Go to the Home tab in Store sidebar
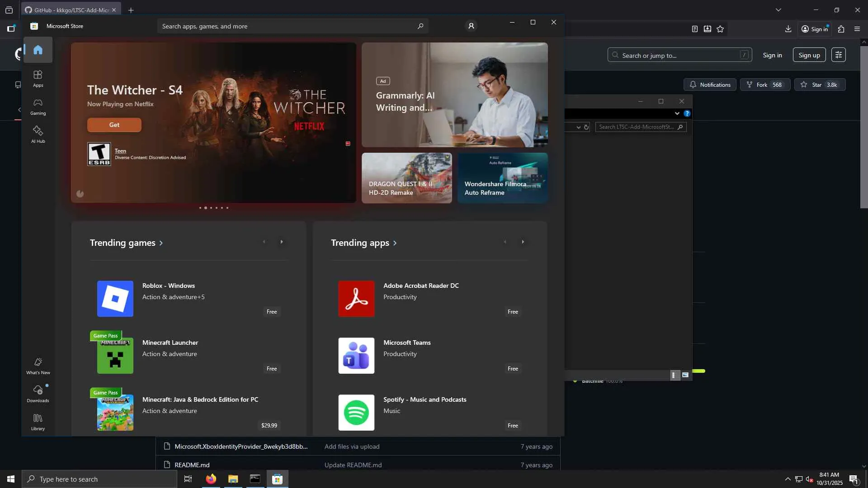 pyautogui.click(x=38, y=50)
